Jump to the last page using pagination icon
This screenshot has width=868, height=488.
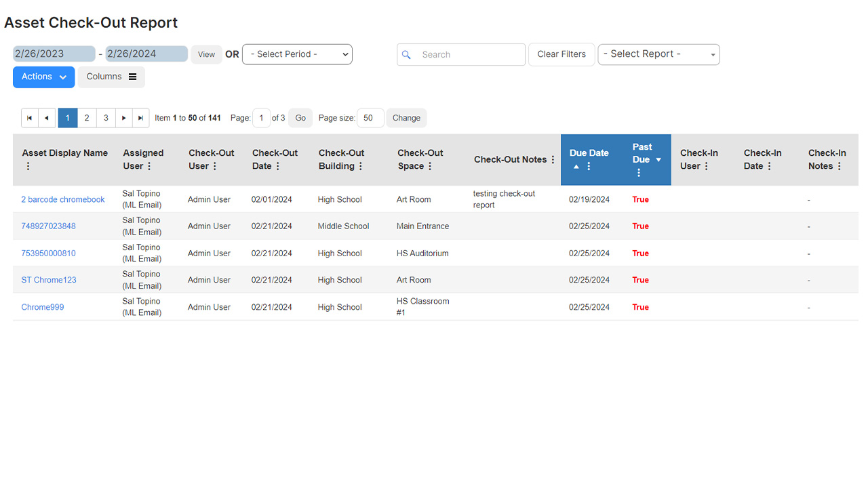pyautogui.click(x=140, y=117)
